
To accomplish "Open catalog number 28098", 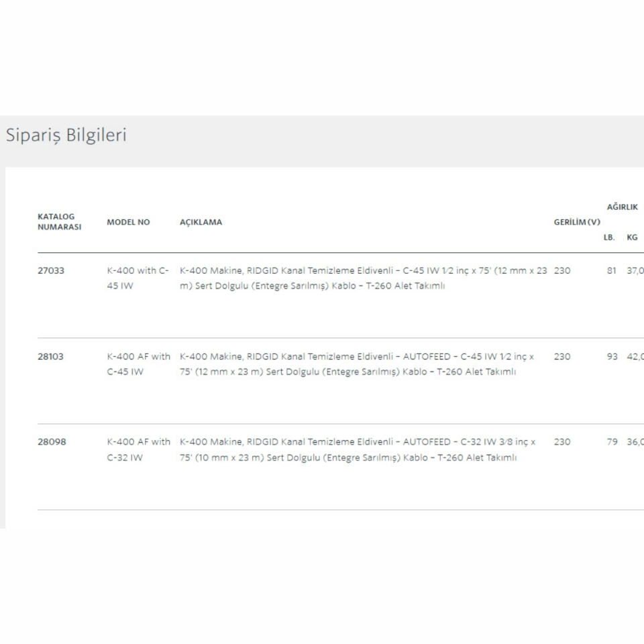I will tap(52, 442).
